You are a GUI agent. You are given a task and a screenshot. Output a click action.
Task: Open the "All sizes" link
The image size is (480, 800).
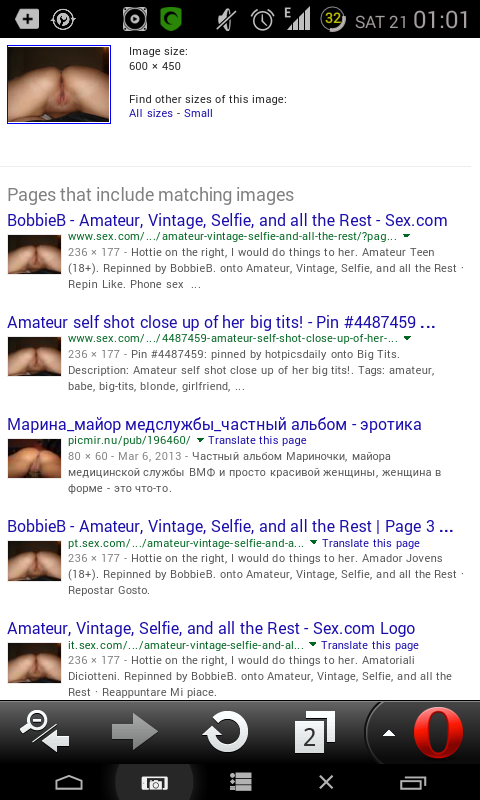coord(151,113)
